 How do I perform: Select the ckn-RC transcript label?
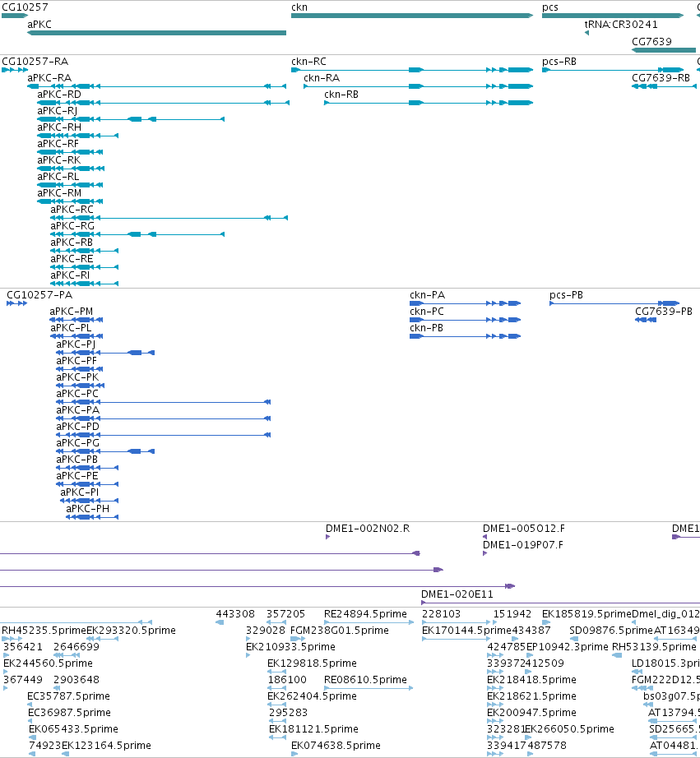tap(308, 62)
